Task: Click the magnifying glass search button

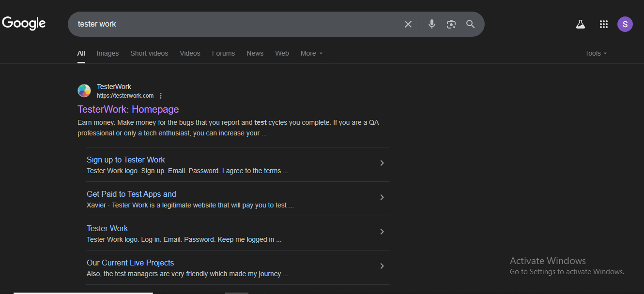Action: (x=470, y=24)
